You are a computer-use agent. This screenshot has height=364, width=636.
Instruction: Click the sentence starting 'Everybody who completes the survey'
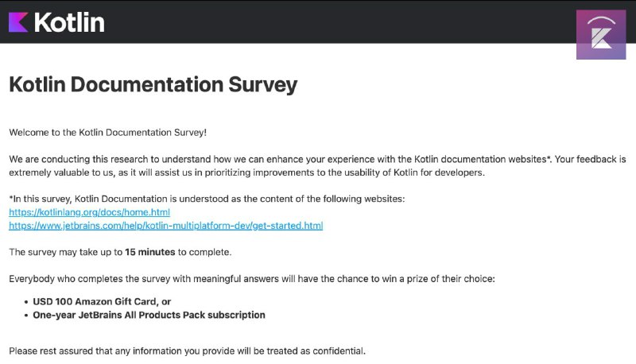click(x=252, y=279)
